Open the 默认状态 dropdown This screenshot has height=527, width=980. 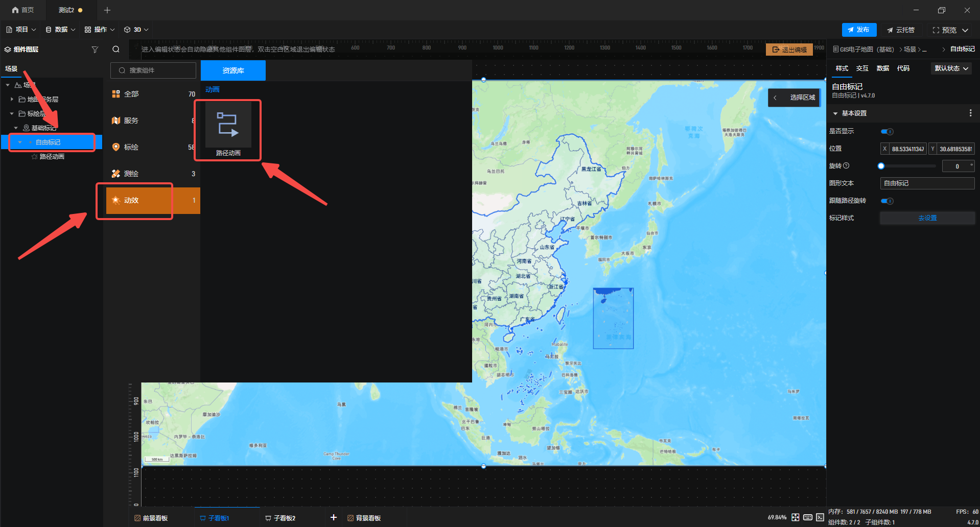(951, 68)
